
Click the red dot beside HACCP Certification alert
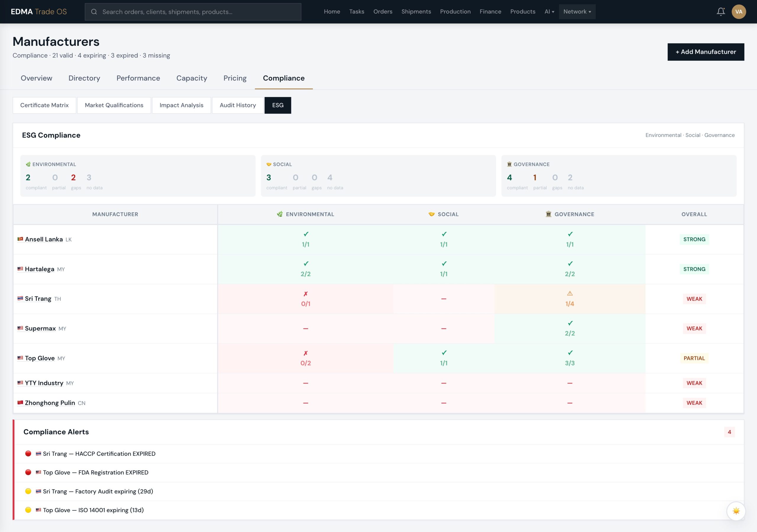pos(28,454)
